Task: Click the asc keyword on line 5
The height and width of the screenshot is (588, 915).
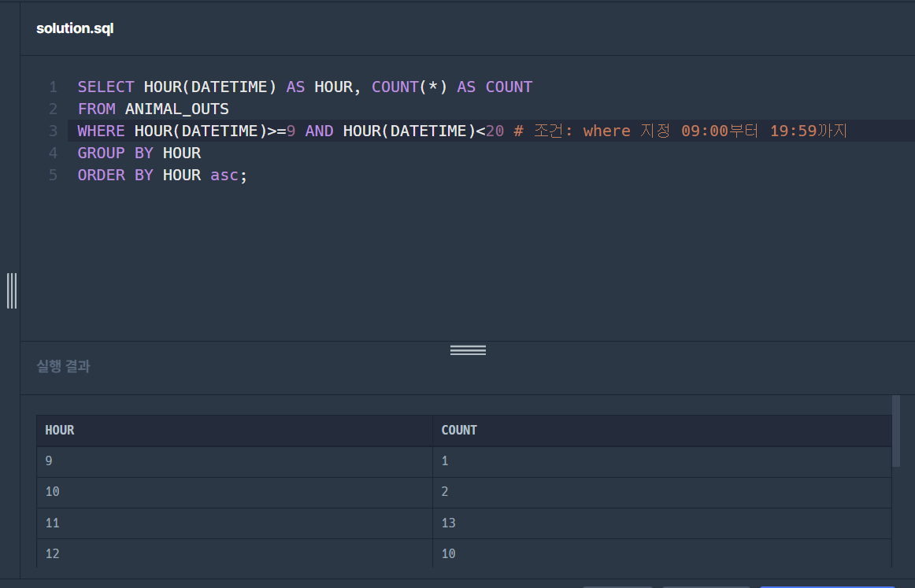Action: tap(224, 175)
